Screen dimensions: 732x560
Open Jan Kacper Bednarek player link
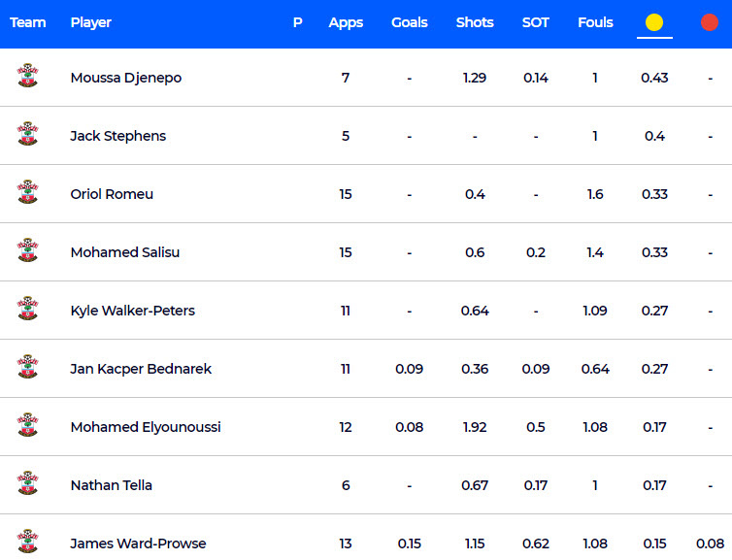141,369
